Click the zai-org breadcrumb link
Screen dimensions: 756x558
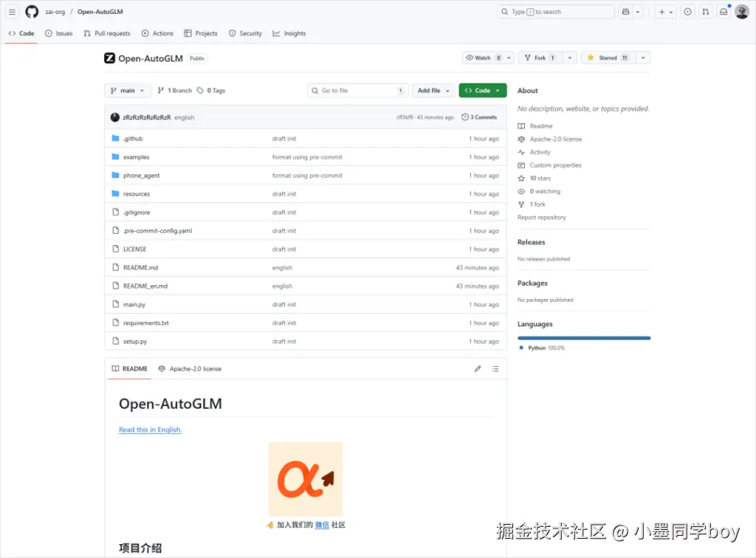[55, 12]
